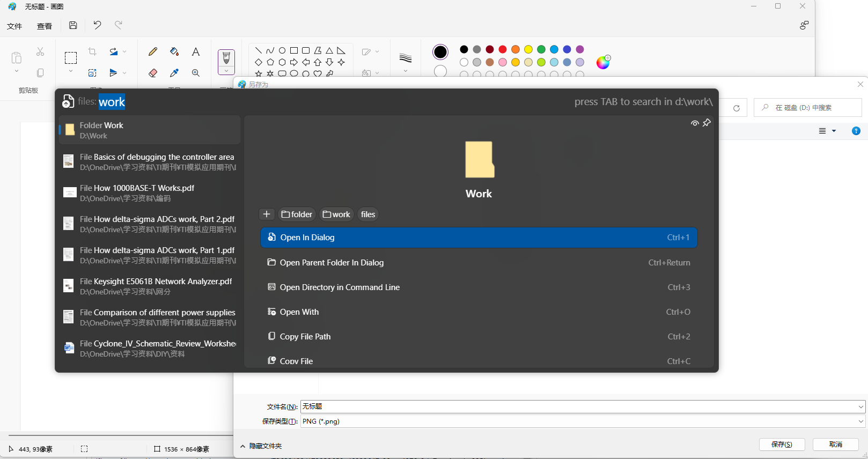Click the Crop tool in Paint
The width and height of the screenshot is (868, 459).
coord(92,51)
